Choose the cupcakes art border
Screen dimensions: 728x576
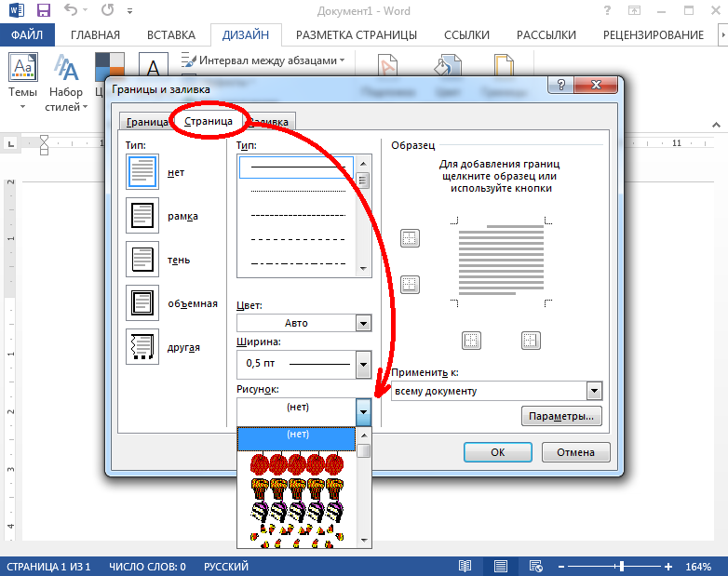pos(297,489)
